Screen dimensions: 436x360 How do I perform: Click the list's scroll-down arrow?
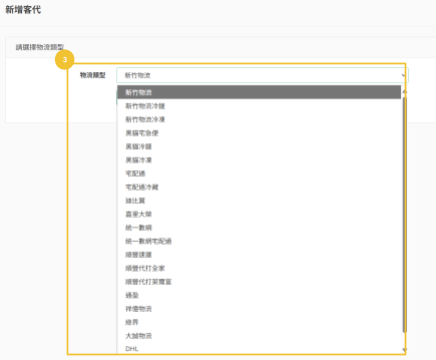405,350
